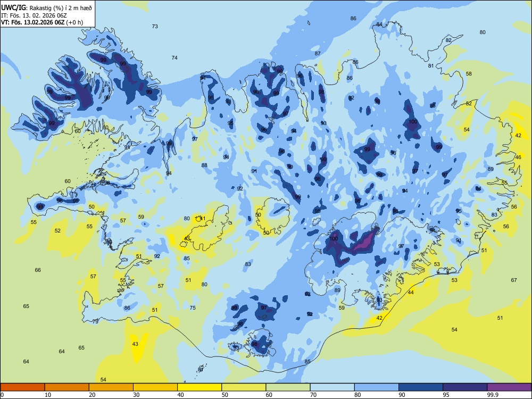This screenshot has height=399, width=532.
Task: Click the orange 10–20 legend swatch
Action: [x=67, y=387]
